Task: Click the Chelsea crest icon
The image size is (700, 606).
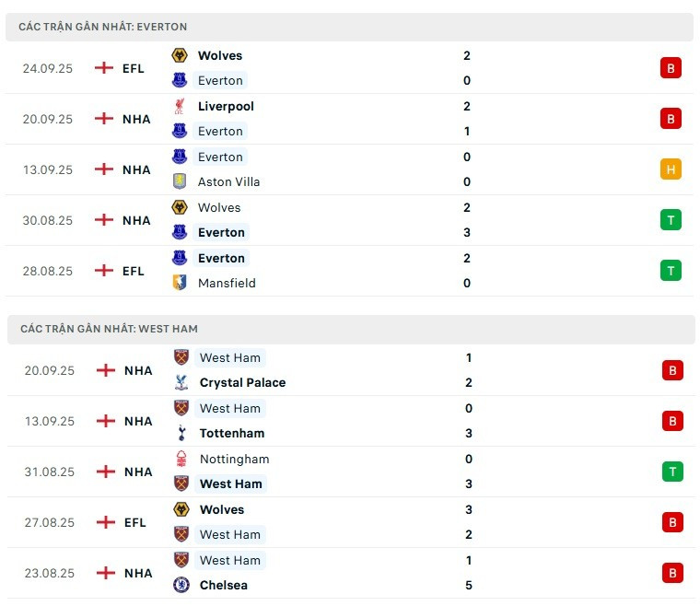Action: tap(181, 585)
